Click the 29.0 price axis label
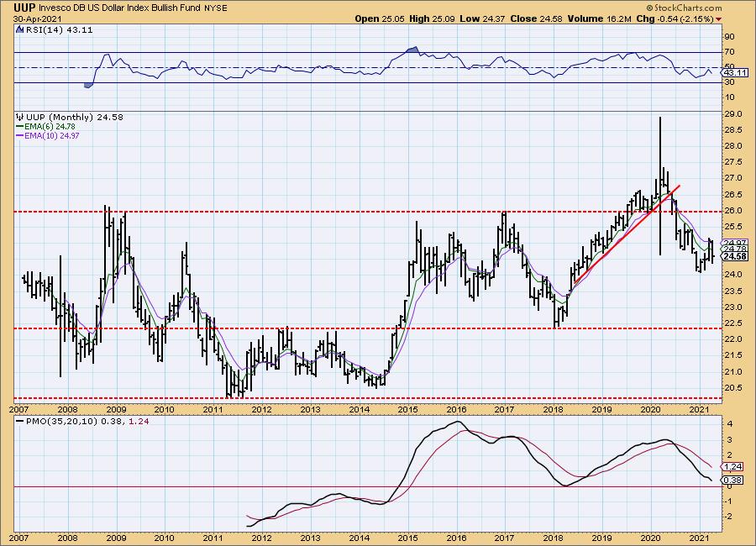 [x=732, y=114]
